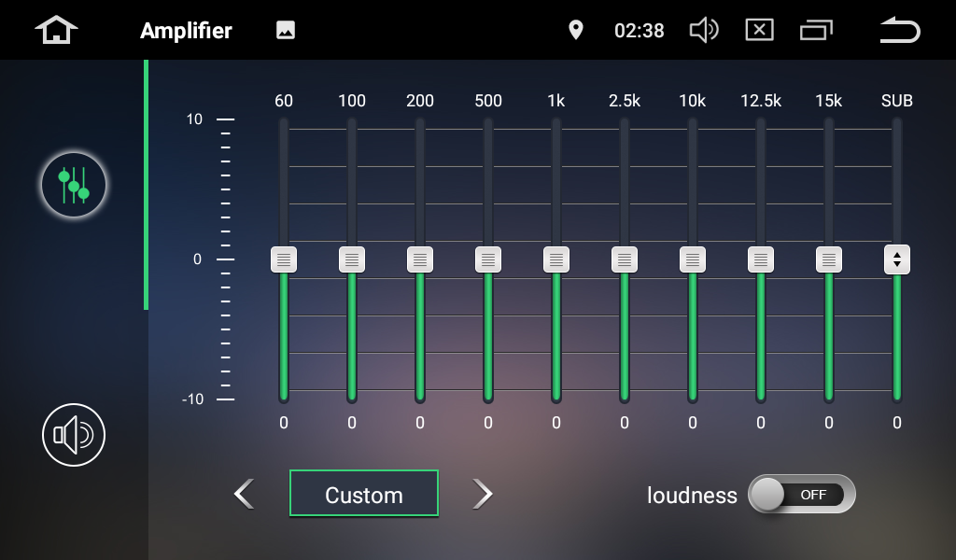Select the next equalizer preset arrow
Viewport: 956px width, 560px height.
[482, 494]
